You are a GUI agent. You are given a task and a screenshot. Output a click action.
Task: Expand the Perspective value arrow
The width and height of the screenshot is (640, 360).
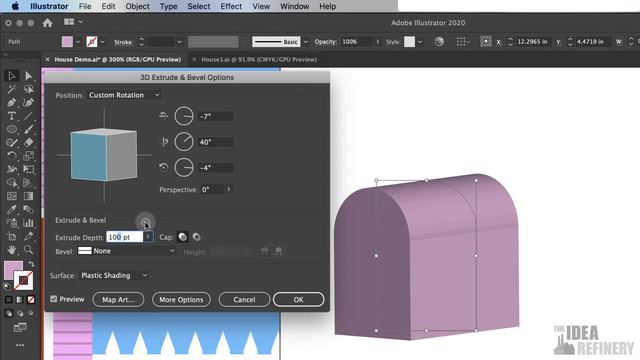(229, 189)
